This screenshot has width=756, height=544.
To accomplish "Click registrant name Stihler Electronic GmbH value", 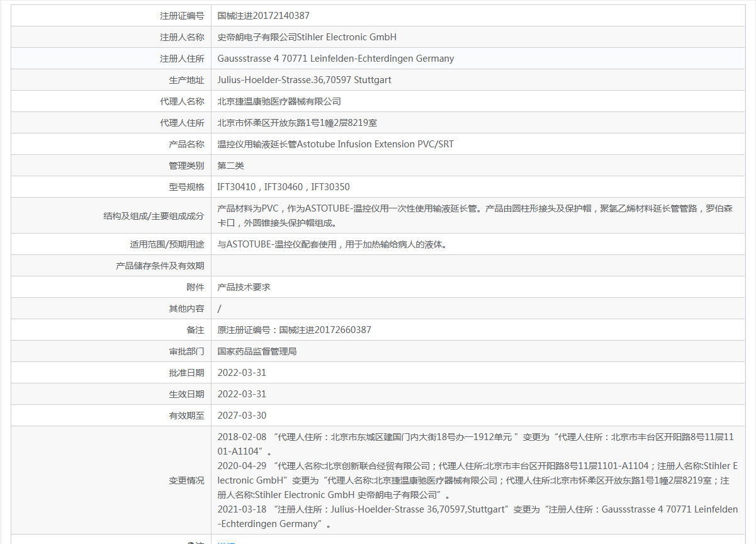I will click(307, 37).
